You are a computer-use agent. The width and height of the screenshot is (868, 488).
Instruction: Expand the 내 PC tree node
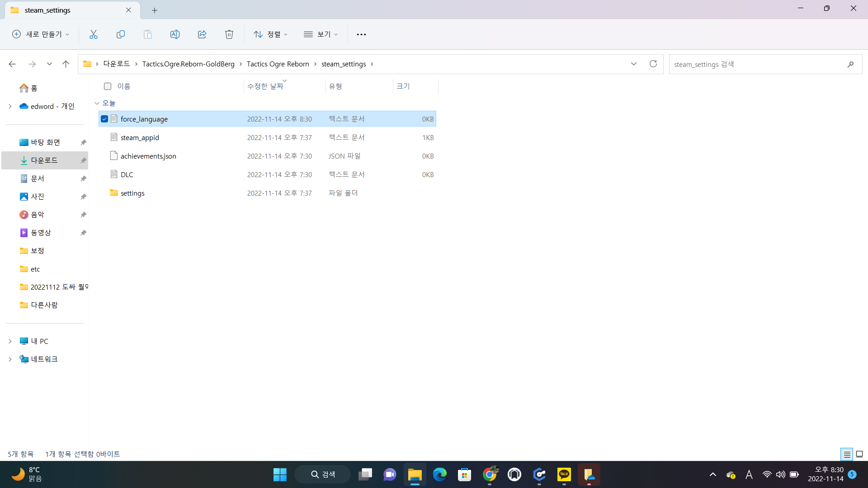pyautogui.click(x=10, y=341)
